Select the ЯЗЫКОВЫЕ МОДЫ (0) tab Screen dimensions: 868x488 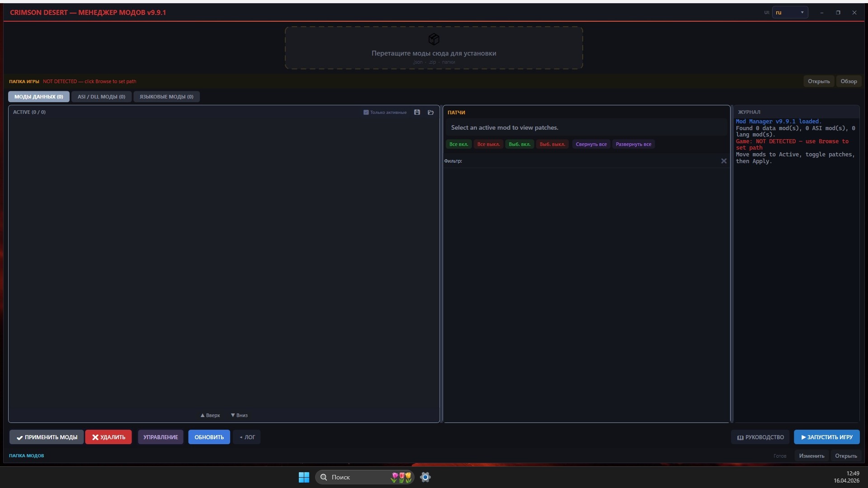point(166,97)
